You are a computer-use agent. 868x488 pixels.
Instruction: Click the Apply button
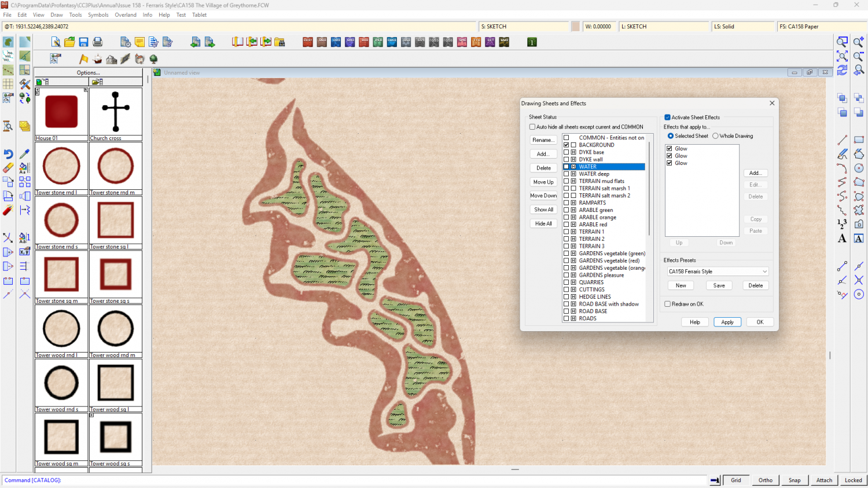tap(727, 322)
